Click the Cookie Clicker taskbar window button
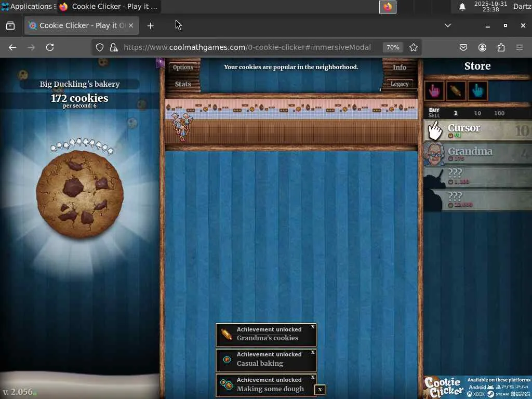 click(x=109, y=6)
